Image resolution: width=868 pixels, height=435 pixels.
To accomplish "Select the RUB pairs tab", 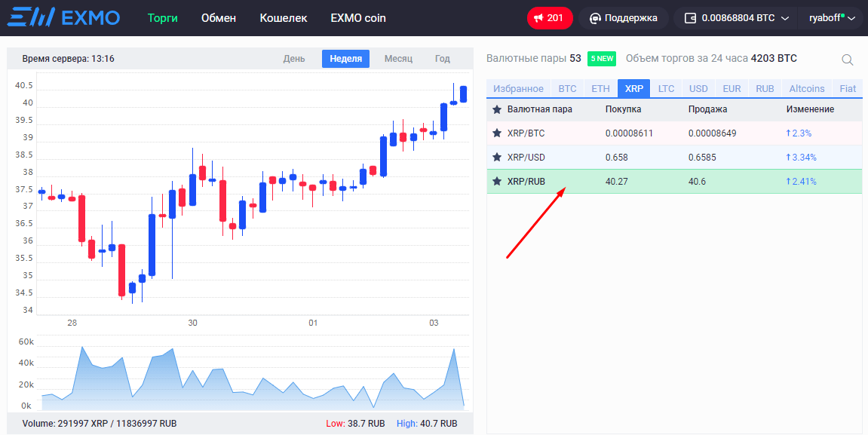I will 765,88.
